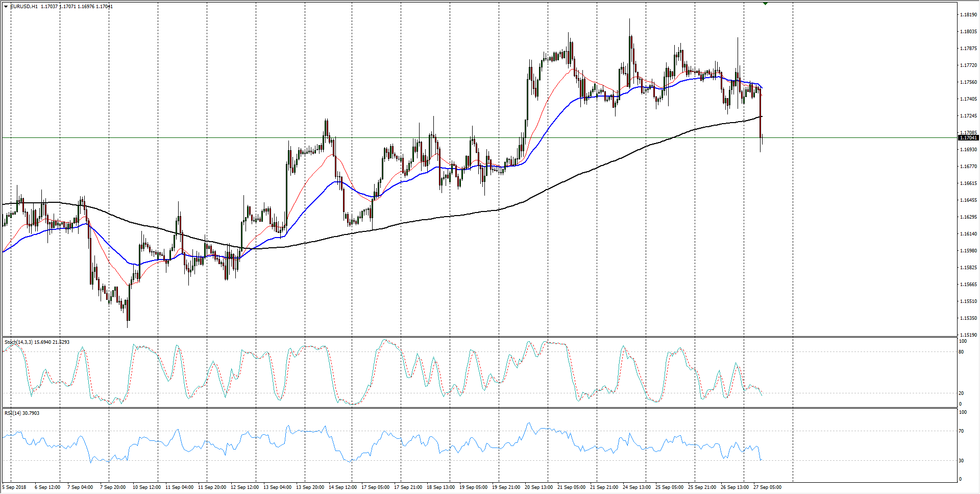Screen dimensions: 980x494
Task: Click the 7 Sep 20:00 time label
Action: pyautogui.click(x=113, y=487)
